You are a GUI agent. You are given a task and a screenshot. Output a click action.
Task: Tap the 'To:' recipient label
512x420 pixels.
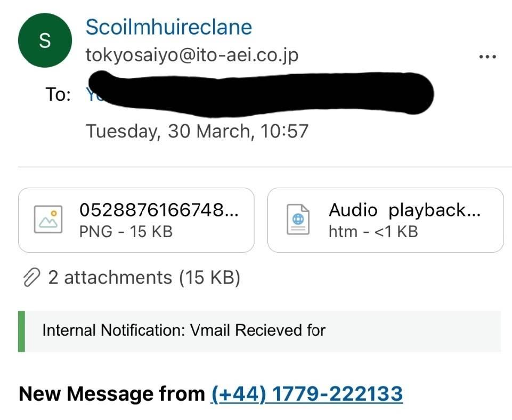point(58,94)
